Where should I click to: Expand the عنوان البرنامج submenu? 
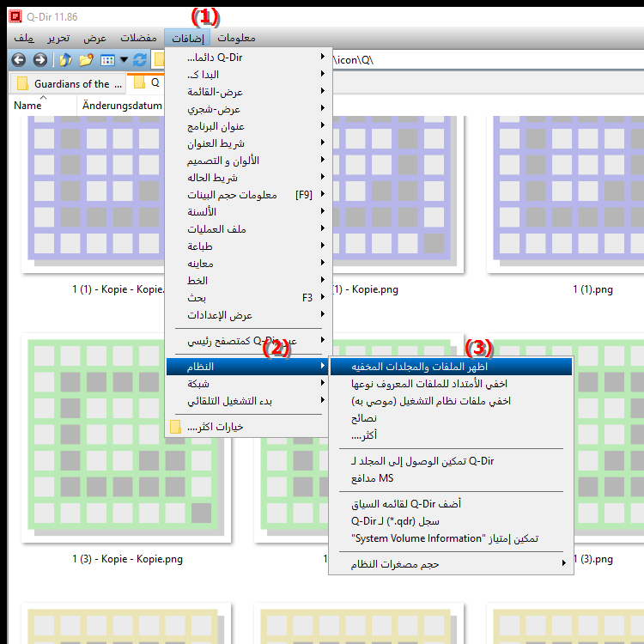click(248, 126)
